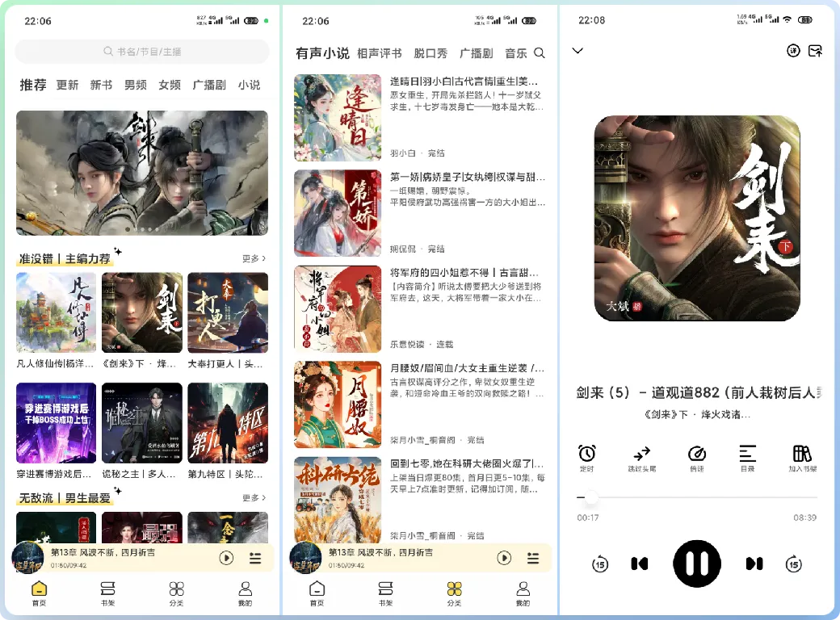
Task: Open the 逢晴日 audiobook cover
Action: [x=338, y=118]
